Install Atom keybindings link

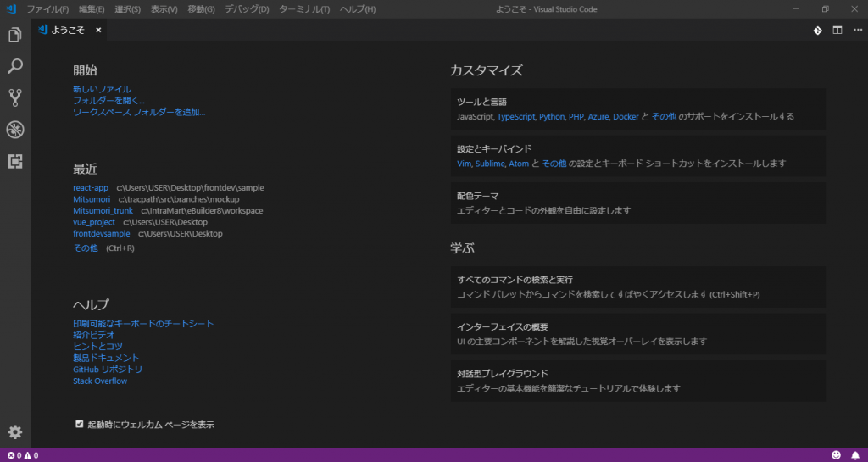pos(519,164)
